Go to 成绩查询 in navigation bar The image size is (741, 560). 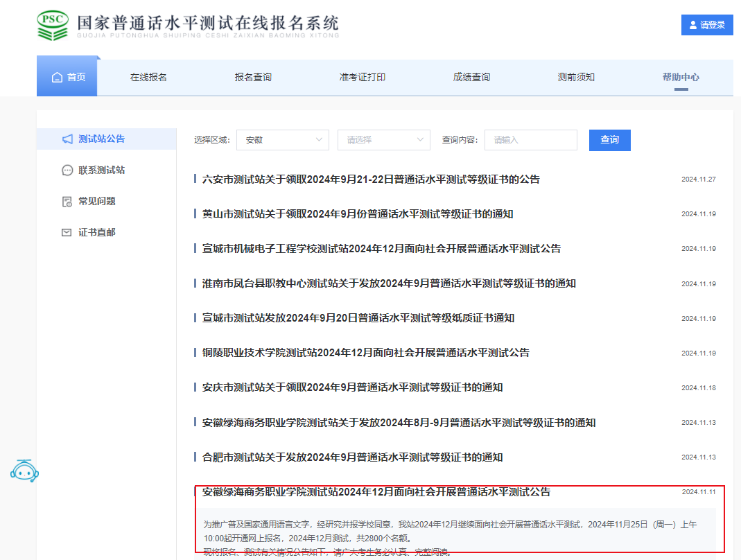[x=471, y=78]
